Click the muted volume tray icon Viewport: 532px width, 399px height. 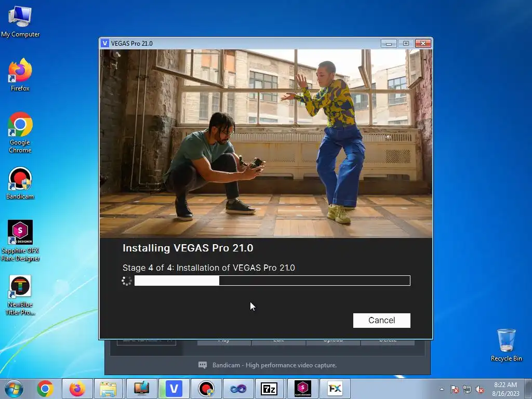click(480, 389)
